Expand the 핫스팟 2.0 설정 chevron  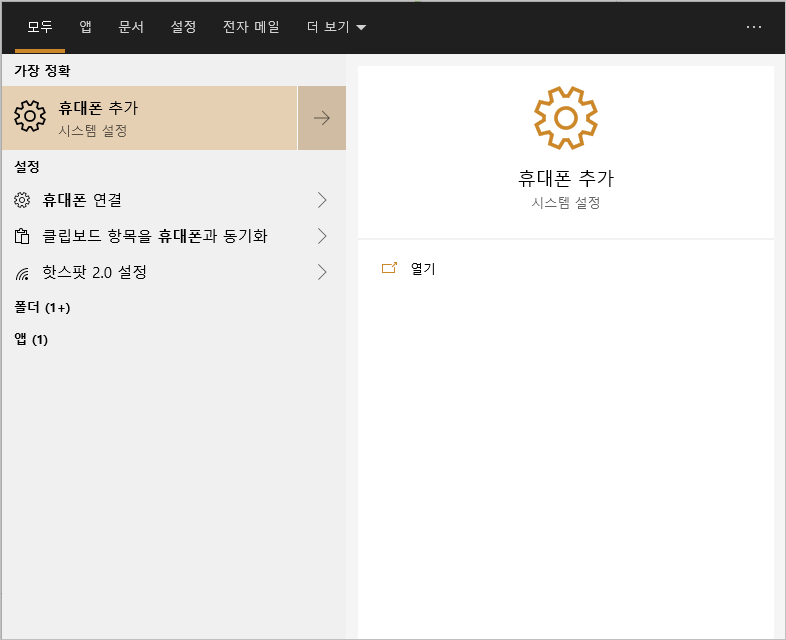322,272
